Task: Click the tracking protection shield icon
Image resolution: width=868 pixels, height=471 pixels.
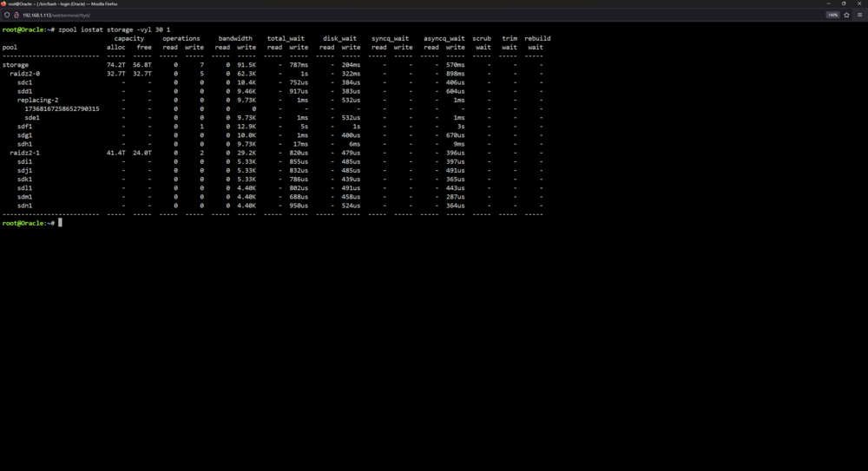Action: click(7, 15)
